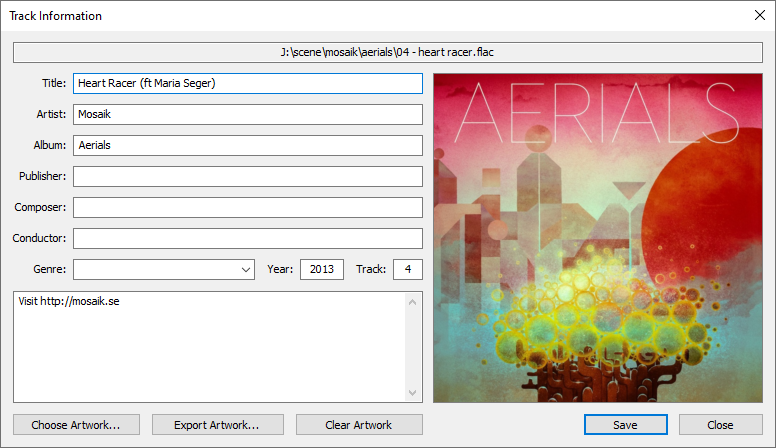Remove cover with Clear Artwork
The width and height of the screenshot is (776, 448).
click(x=359, y=425)
